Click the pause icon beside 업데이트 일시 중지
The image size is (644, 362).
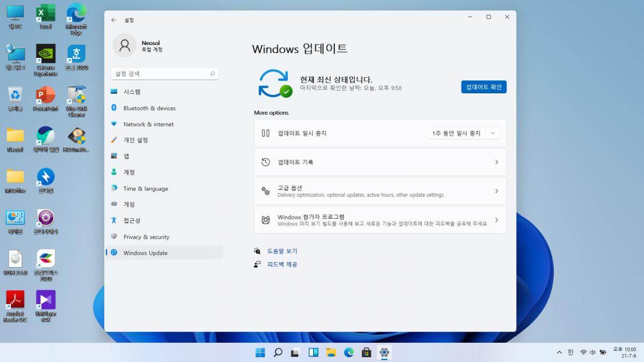(265, 133)
